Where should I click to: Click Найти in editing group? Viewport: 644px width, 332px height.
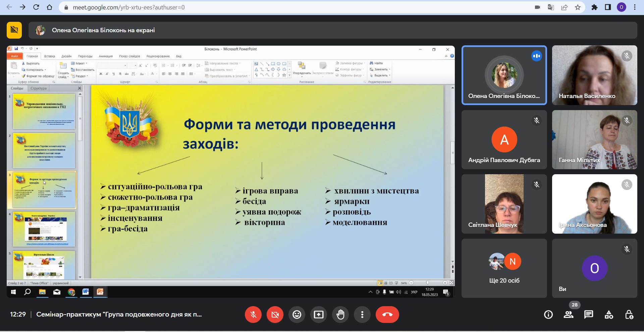(376, 63)
